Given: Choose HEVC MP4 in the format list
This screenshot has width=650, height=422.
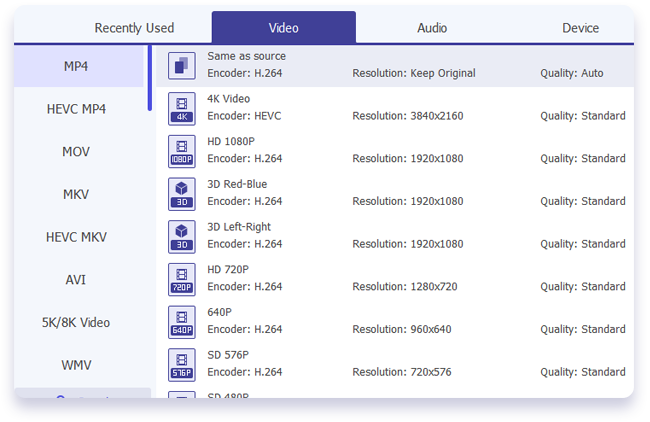Looking at the screenshot, I should [x=76, y=108].
